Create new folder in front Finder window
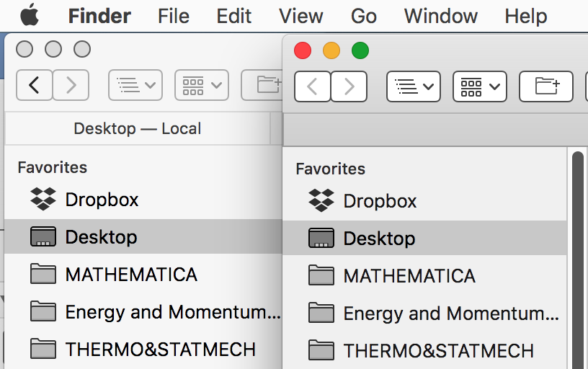588x369 pixels. [x=546, y=86]
